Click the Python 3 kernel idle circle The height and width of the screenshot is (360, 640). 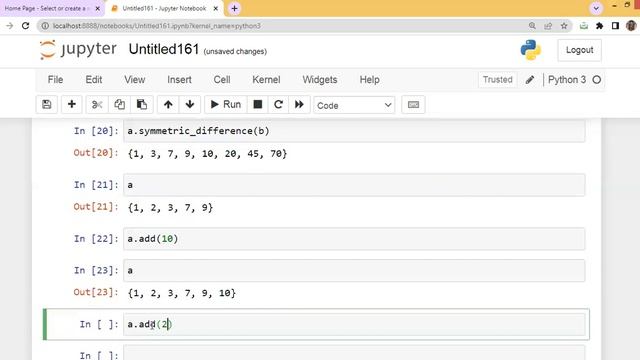pos(597,80)
